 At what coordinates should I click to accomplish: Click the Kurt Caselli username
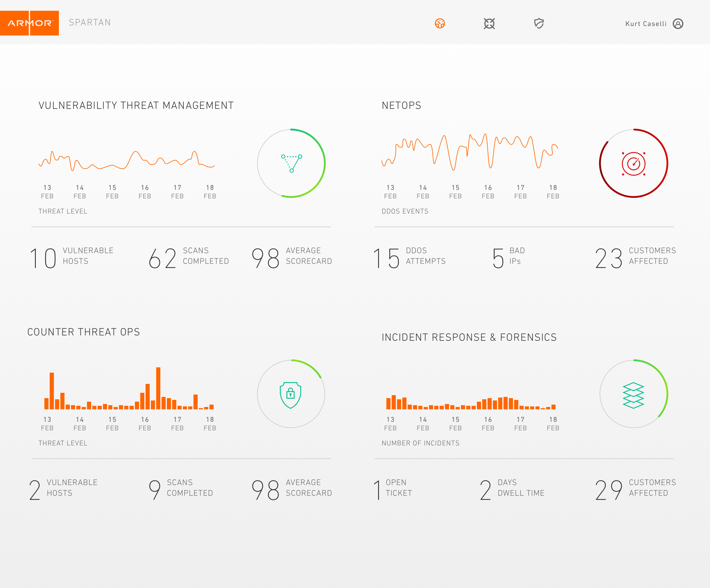[646, 24]
